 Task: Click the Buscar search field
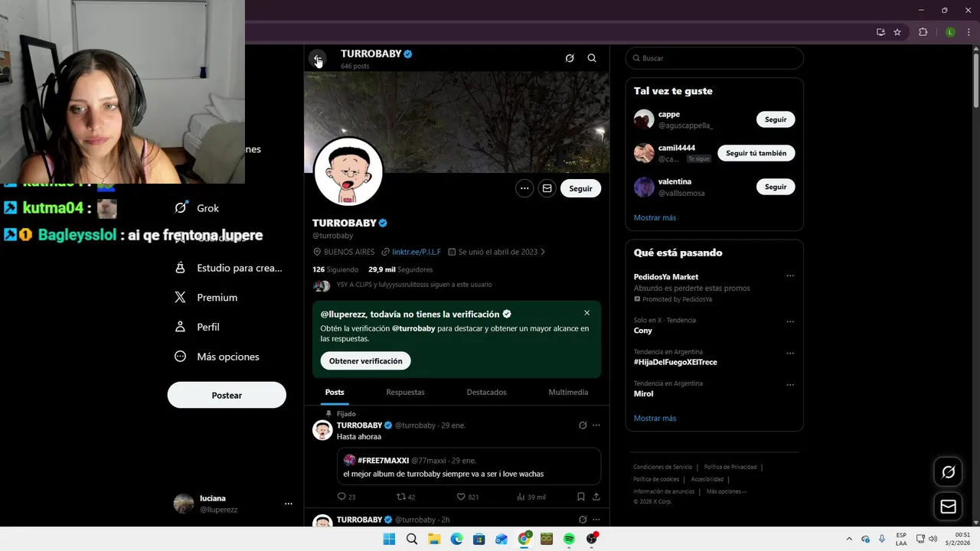click(x=714, y=58)
